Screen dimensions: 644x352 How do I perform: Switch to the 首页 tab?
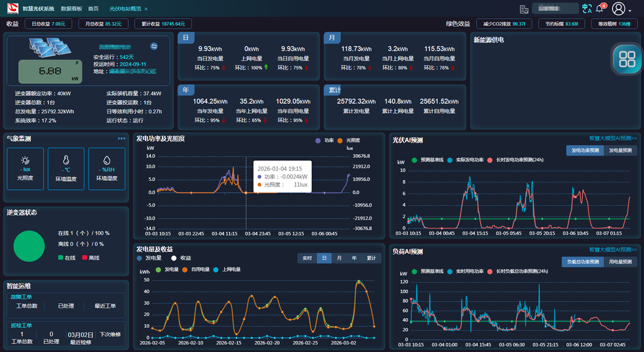pos(93,9)
